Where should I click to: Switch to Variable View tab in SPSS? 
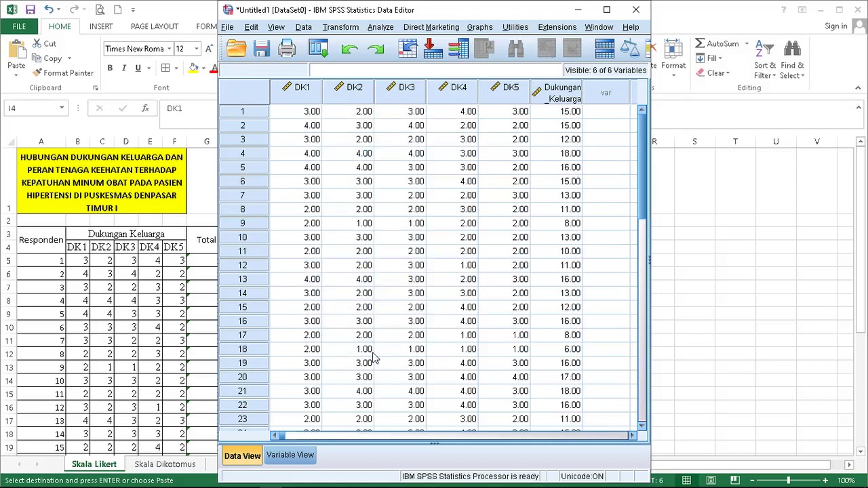click(x=290, y=455)
